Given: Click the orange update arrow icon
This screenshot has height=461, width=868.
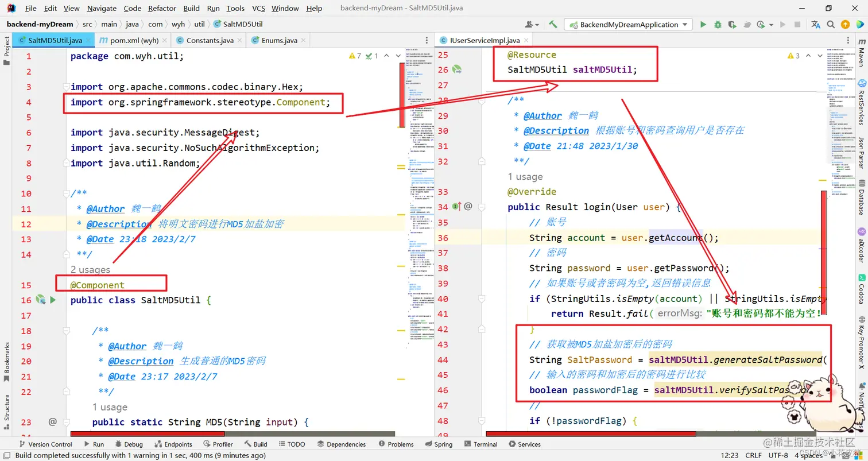Looking at the screenshot, I should (x=845, y=24).
